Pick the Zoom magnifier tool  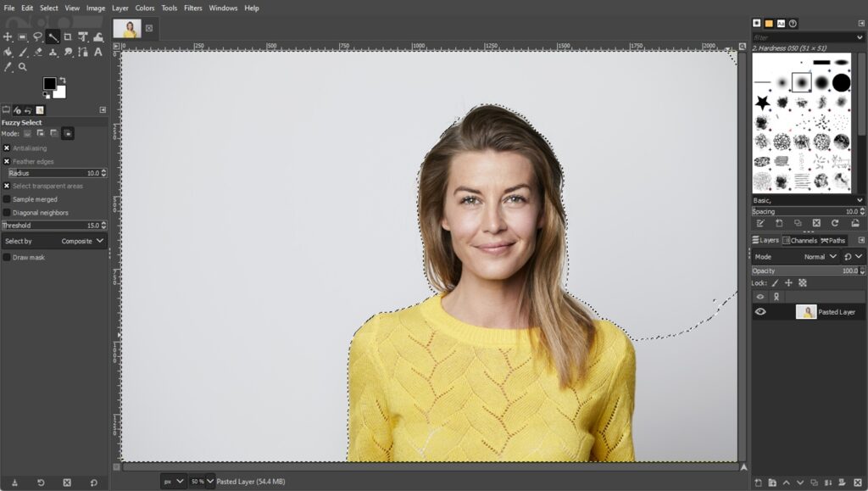23,67
